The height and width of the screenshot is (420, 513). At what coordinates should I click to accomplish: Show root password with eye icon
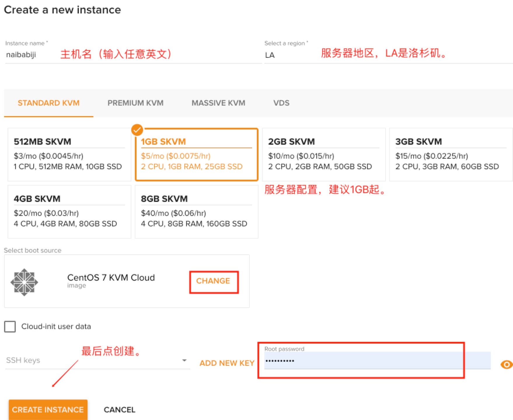click(x=506, y=364)
